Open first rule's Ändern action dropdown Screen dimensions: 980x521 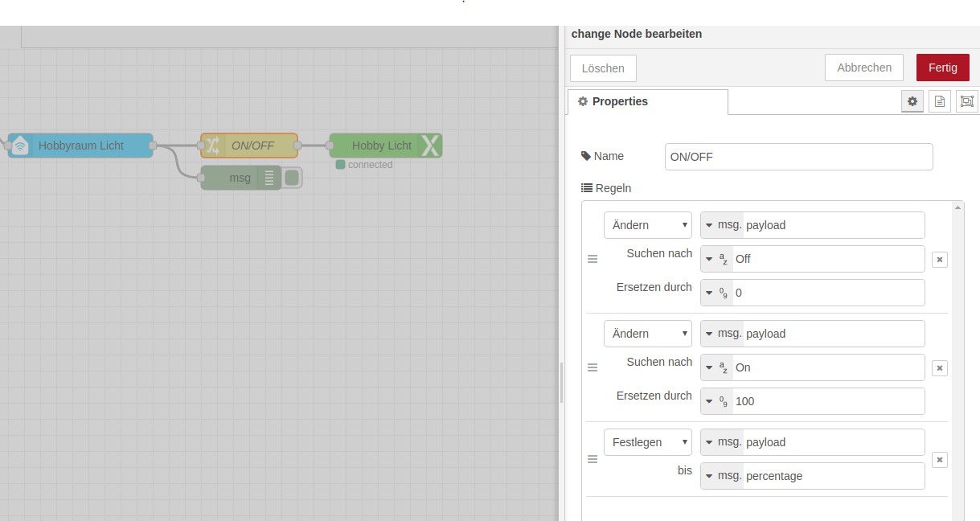(x=647, y=225)
